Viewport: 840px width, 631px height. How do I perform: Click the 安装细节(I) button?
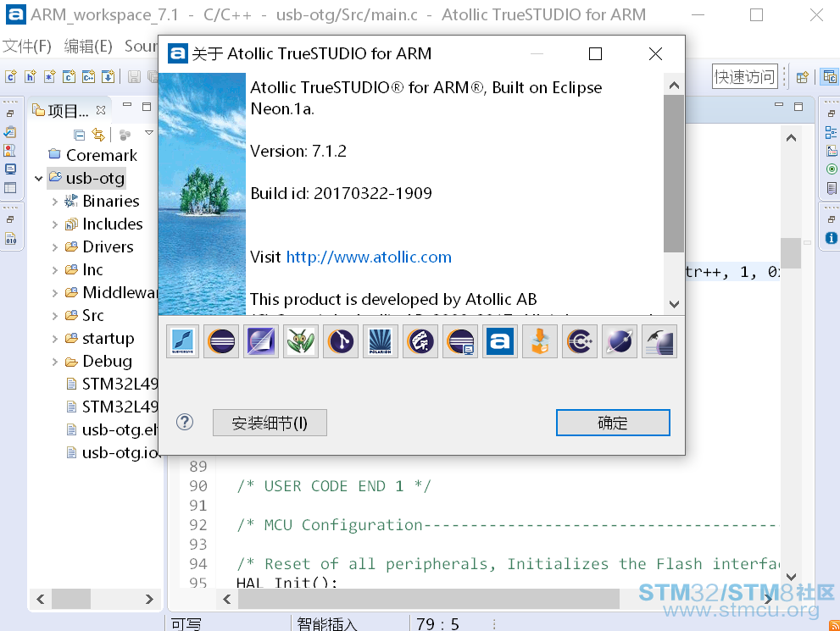[270, 423]
